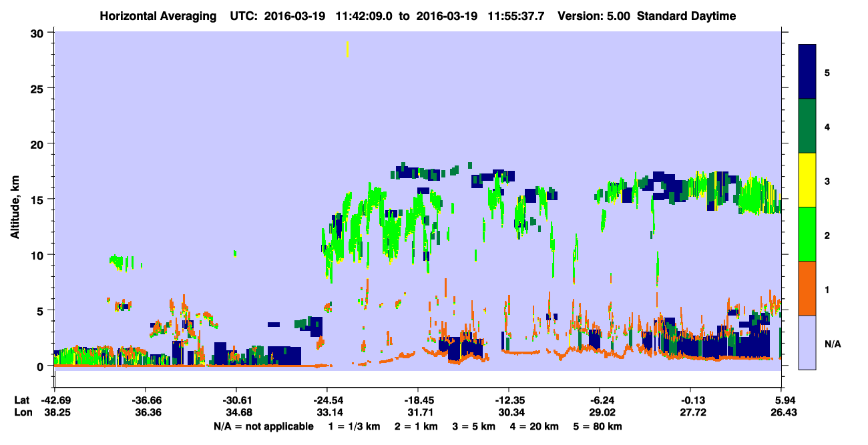Screen dimensions: 868x445
Task: Click latitude value 5.94
Action: (783, 400)
